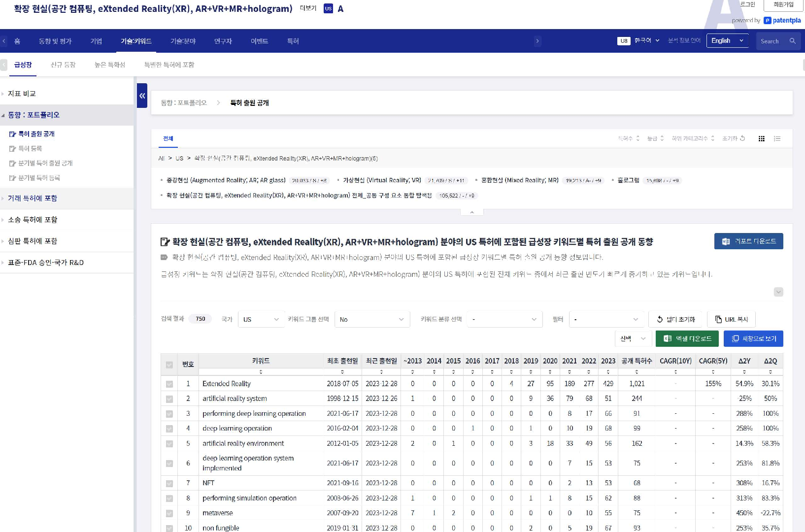Open the 국가 US dropdown
The width and height of the screenshot is (805, 532).
tap(261, 319)
